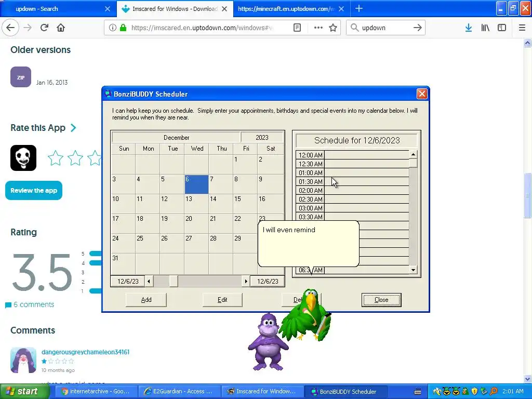Screen dimensions: 532x399
Task: Click the 2023 year header in the calendar
Action: pos(262,137)
